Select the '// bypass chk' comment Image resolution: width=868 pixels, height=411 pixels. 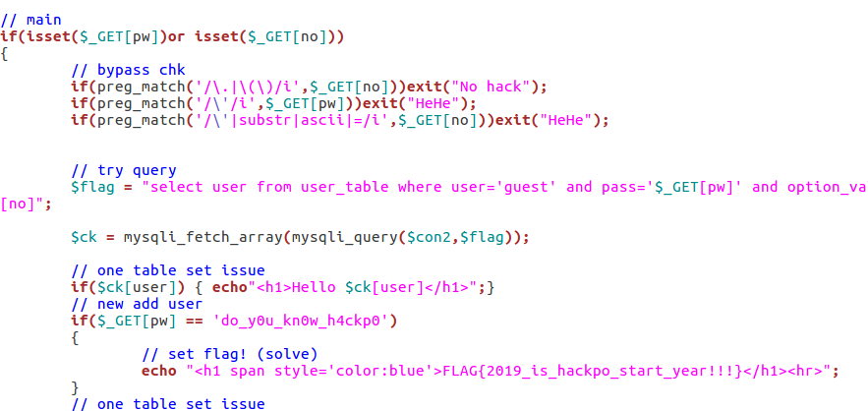point(129,71)
